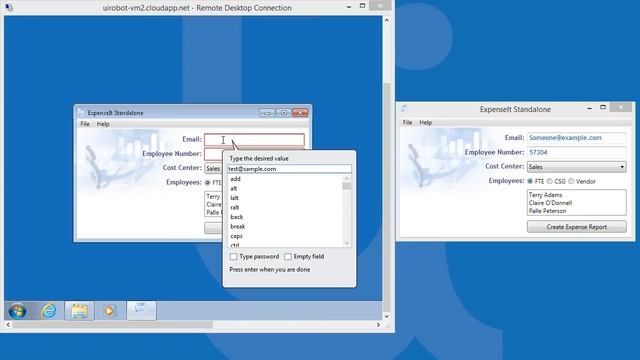Open Cost Center Sales combo in remote window
The height and width of the screenshot is (360, 640).
[x=213, y=168]
